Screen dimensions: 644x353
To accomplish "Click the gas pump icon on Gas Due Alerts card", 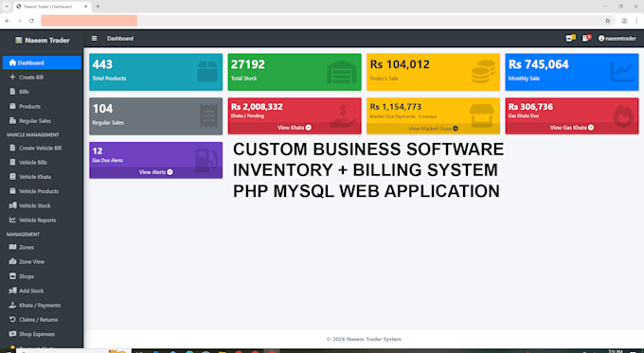I will pyautogui.click(x=206, y=160).
